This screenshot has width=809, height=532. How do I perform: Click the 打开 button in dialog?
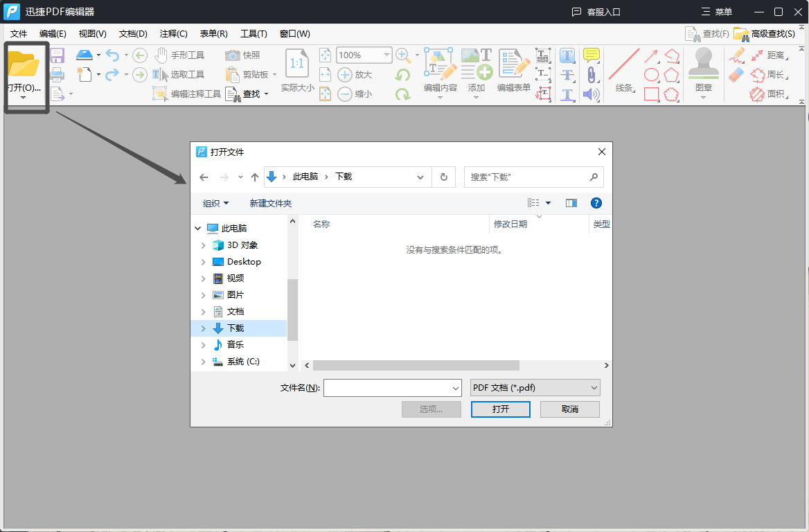point(501,409)
